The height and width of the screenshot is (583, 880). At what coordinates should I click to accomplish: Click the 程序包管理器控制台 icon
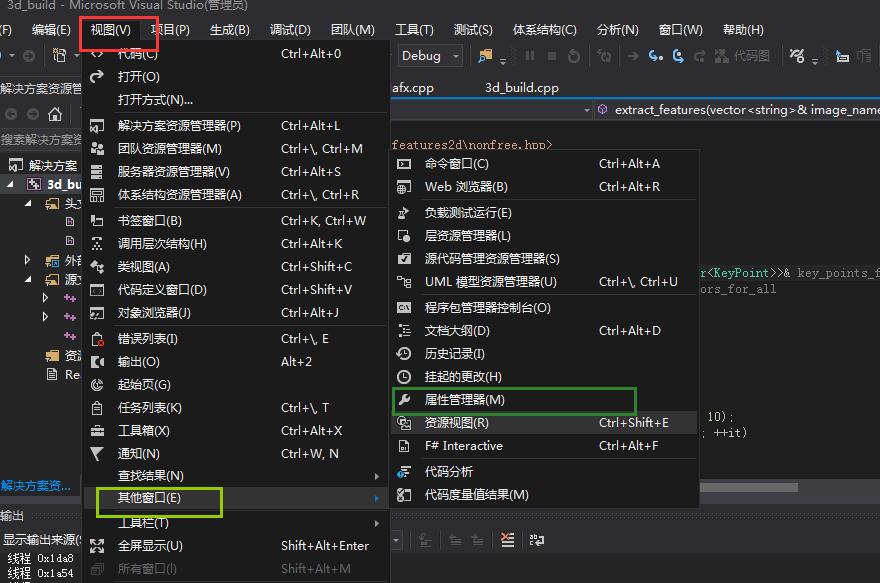point(404,307)
